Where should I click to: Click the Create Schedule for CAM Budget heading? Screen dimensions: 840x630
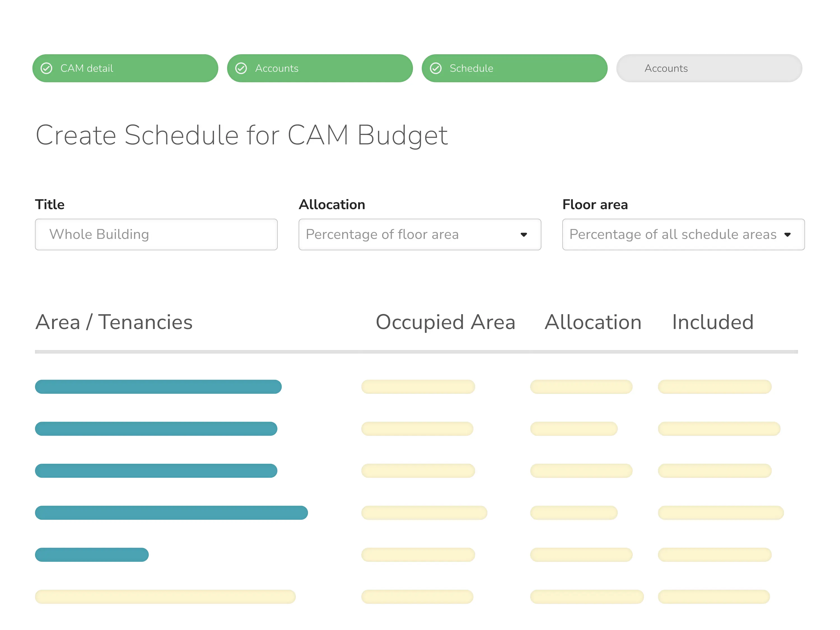(x=242, y=135)
